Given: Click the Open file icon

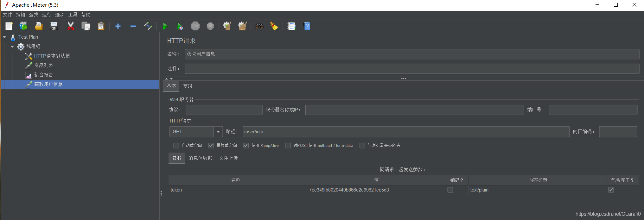Looking at the screenshot, I should coord(39,26).
